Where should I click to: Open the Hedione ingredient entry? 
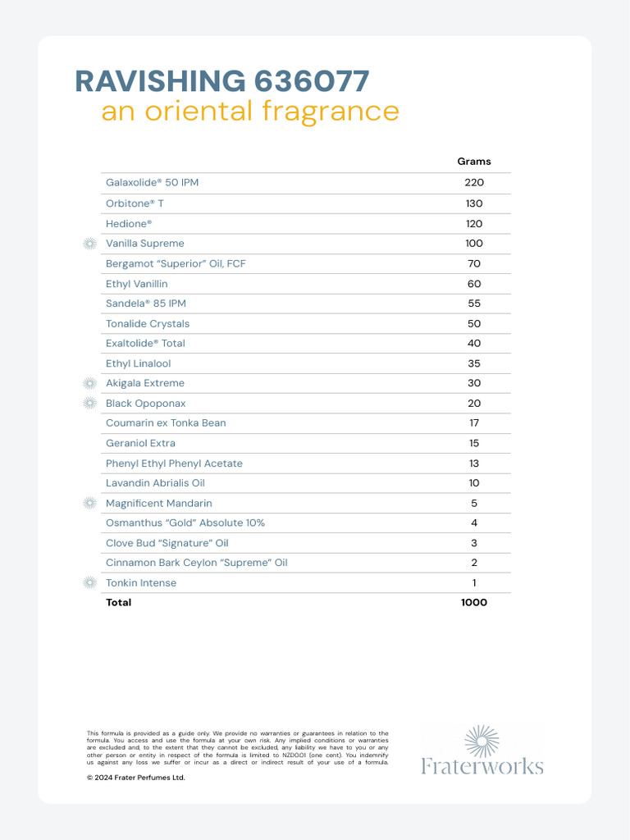pos(129,224)
